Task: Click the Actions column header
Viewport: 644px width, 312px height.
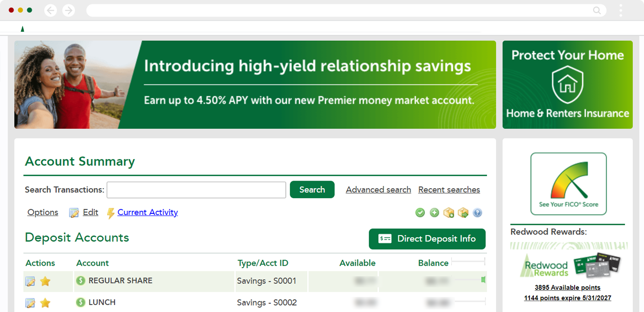Action: (40, 263)
